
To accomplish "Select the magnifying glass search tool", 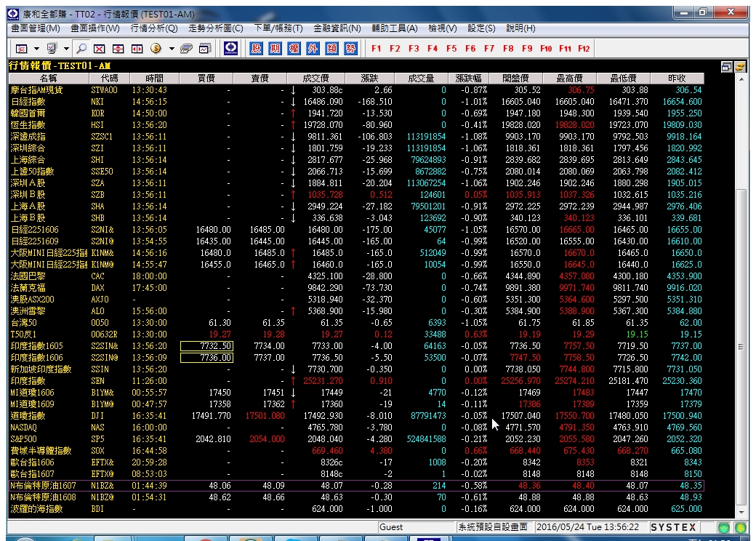I will 81,49.
